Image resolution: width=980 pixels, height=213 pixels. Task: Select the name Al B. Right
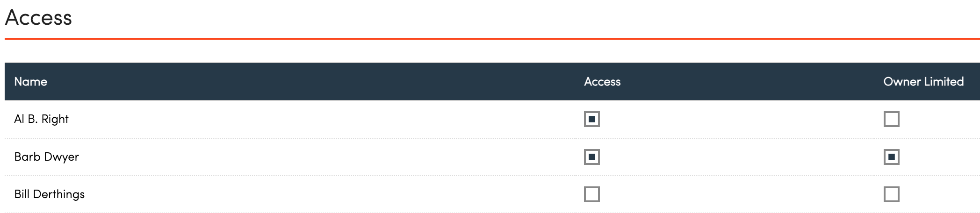click(41, 119)
